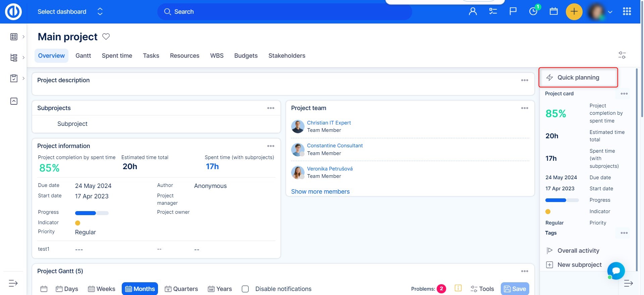The image size is (644, 295).
Task: Enable the Disable notifications checkbox
Action: 245,289
